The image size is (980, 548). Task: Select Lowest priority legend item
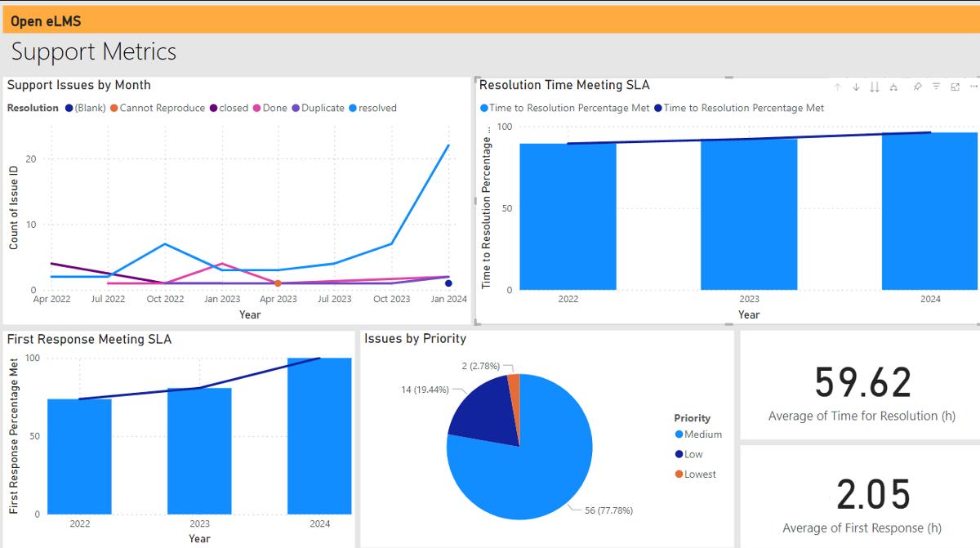pos(695,474)
